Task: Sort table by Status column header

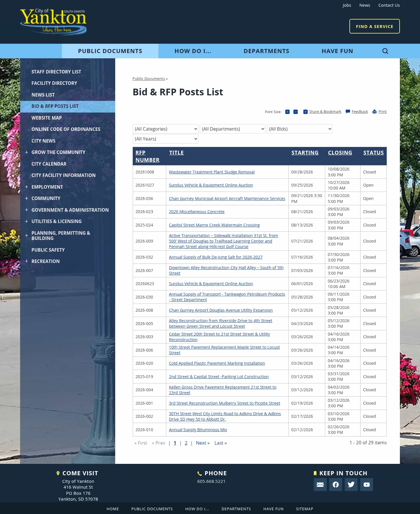Action: pyautogui.click(x=373, y=153)
